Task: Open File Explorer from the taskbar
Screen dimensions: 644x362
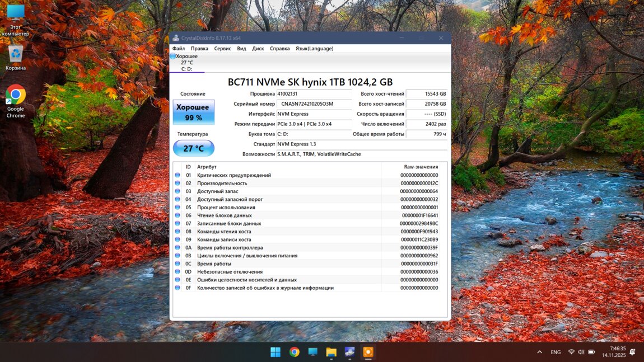Action: coord(331,352)
